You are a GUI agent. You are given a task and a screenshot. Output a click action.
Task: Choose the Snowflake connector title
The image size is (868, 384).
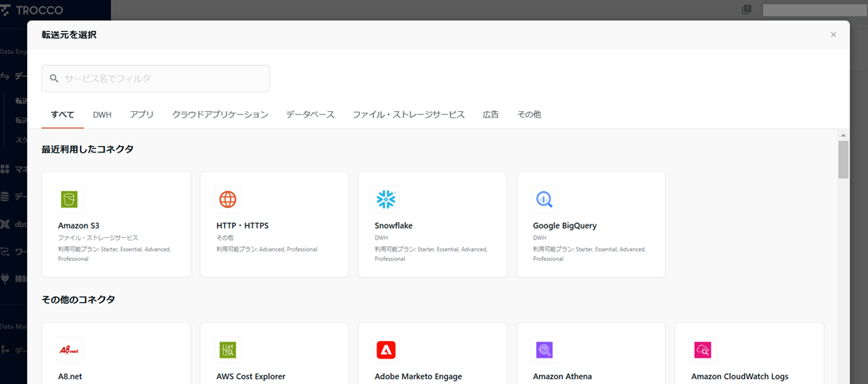(394, 226)
